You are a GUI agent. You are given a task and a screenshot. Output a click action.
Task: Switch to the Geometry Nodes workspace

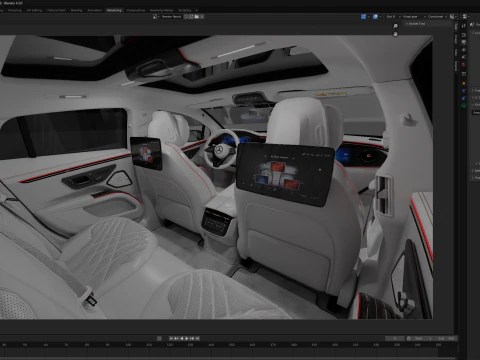click(x=161, y=10)
